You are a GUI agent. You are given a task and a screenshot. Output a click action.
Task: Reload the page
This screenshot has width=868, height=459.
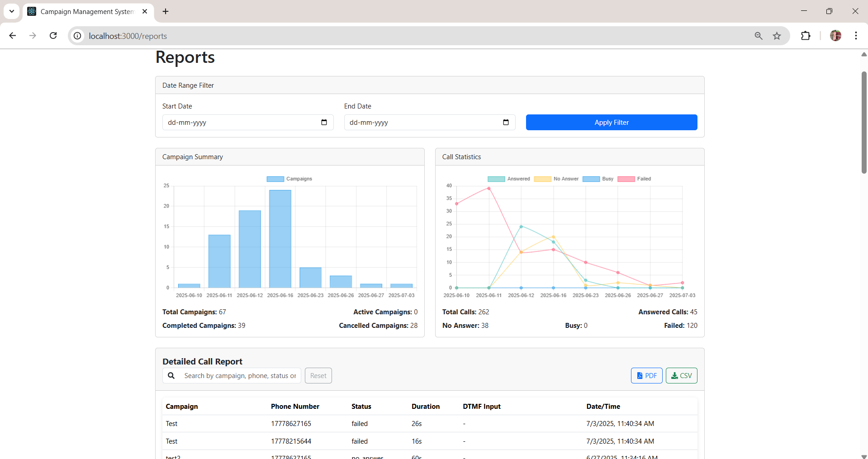coord(53,36)
